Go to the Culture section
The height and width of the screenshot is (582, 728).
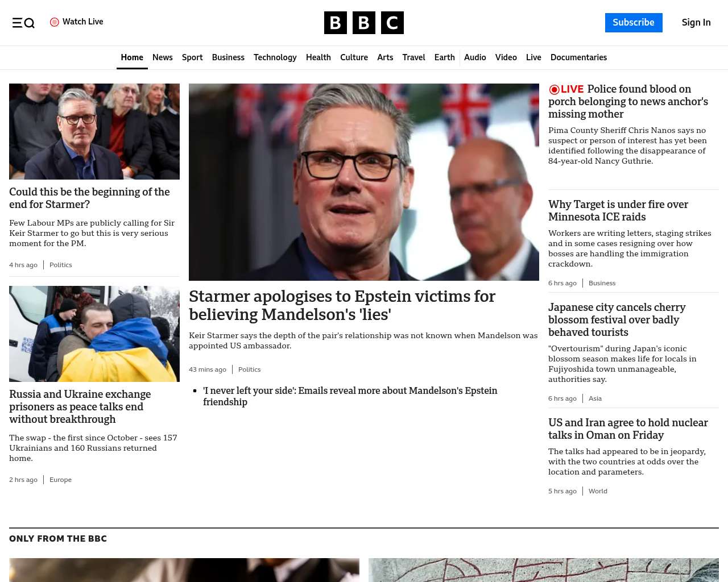coord(354,57)
